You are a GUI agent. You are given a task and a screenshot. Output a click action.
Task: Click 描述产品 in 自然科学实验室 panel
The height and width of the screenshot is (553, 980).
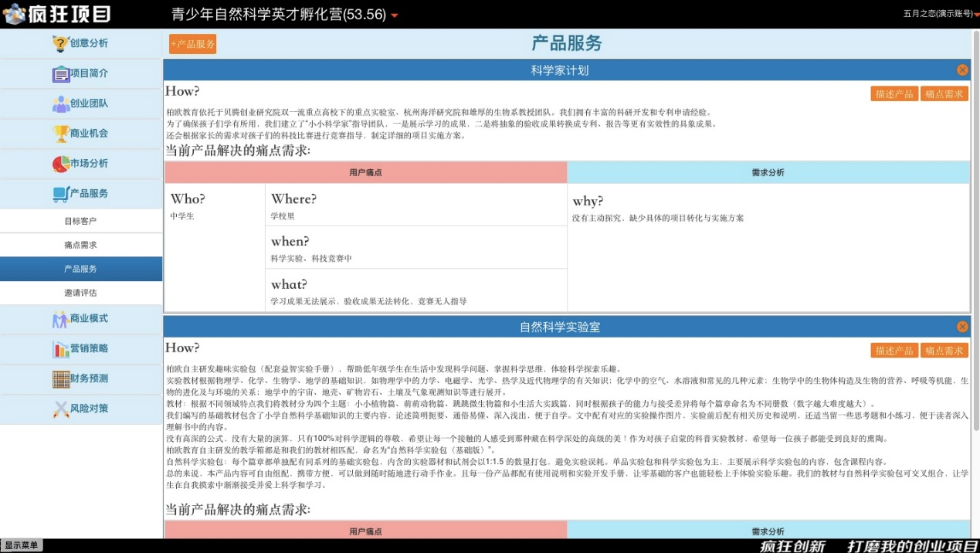(x=894, y=351)
